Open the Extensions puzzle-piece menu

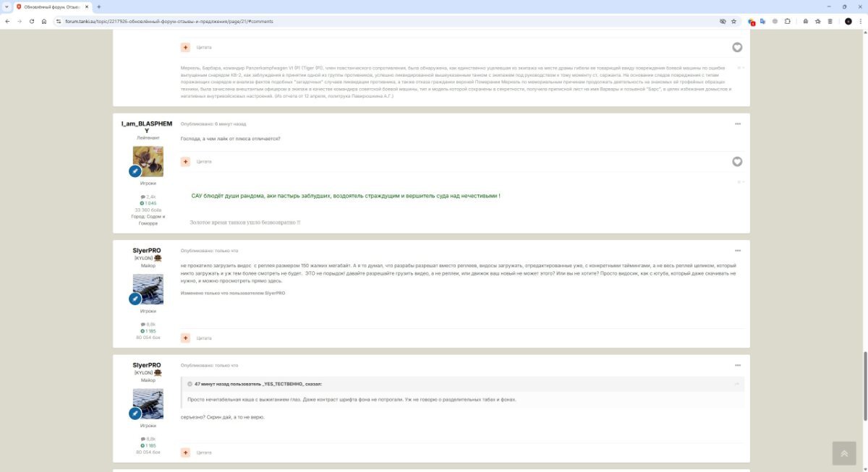point(787,21)
